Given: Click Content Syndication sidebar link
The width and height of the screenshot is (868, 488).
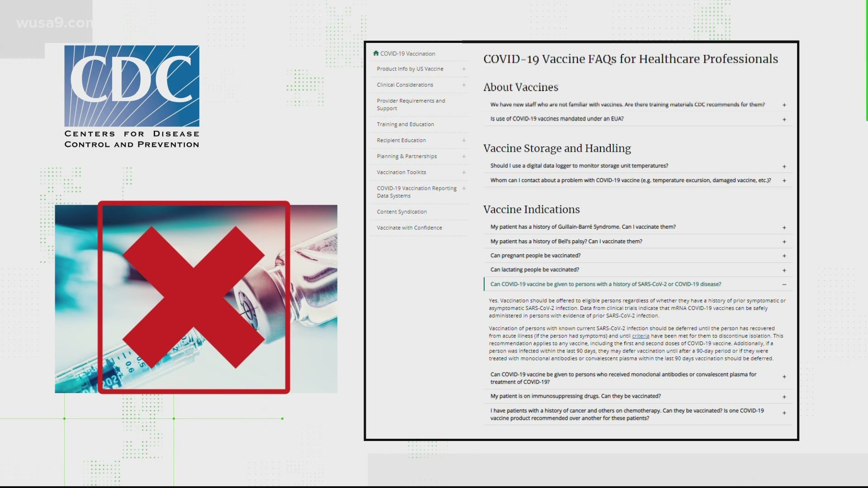Looking at the screenshot, I should [401, 211].
